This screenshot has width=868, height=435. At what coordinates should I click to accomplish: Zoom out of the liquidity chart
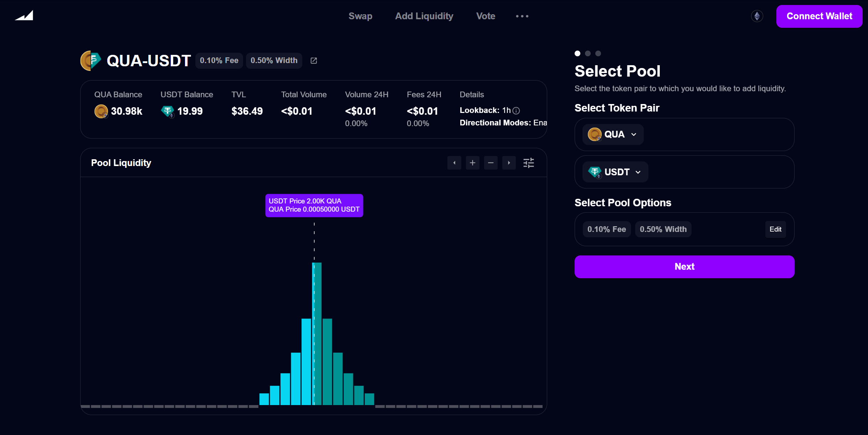click(x=491, y=163)
